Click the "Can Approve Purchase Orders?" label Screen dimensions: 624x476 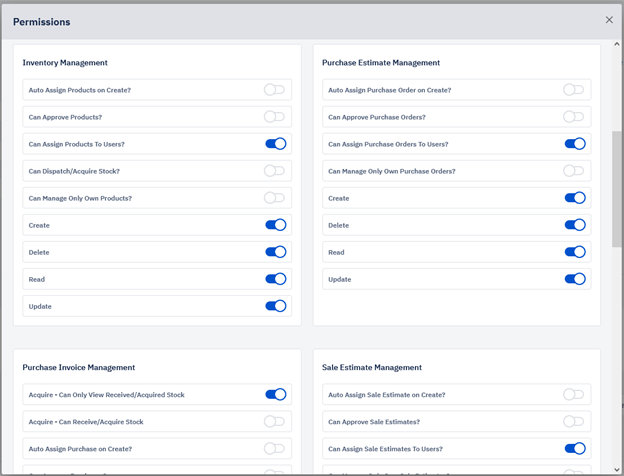[376, 117]
